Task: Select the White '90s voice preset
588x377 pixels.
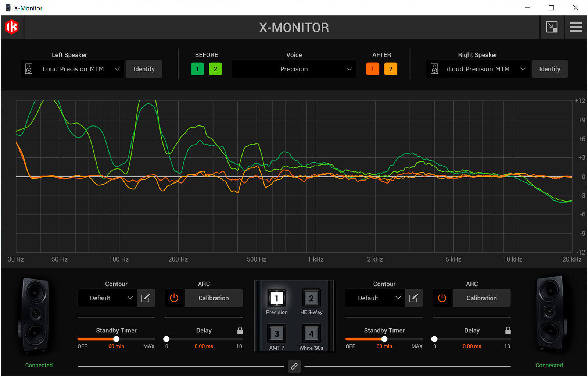Action: [x=311, y=334]
